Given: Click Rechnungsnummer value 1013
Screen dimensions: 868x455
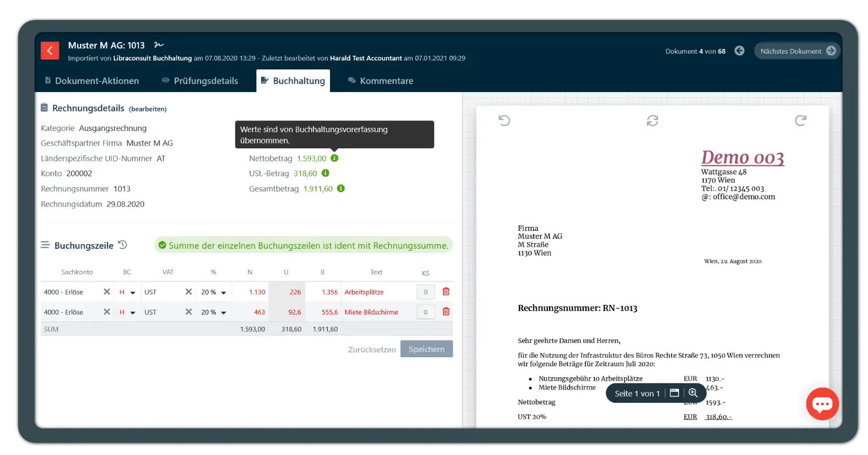Looking at the screenshot, I should click(x=122, y=189).
